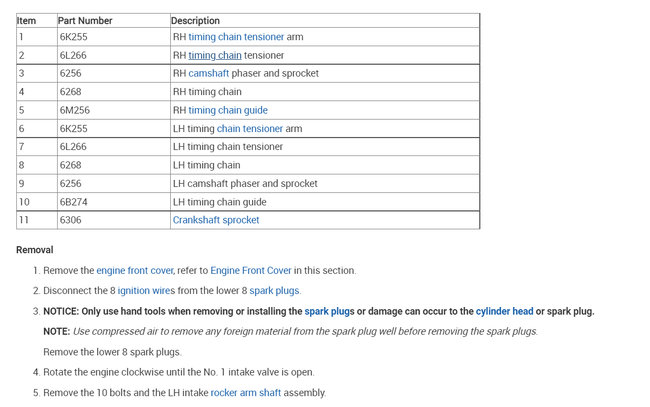The height and width of the screenshot is (407, 650).
Task: Follow the "rocker arm shaft" link in step 5
Action: tap(246, 393)
